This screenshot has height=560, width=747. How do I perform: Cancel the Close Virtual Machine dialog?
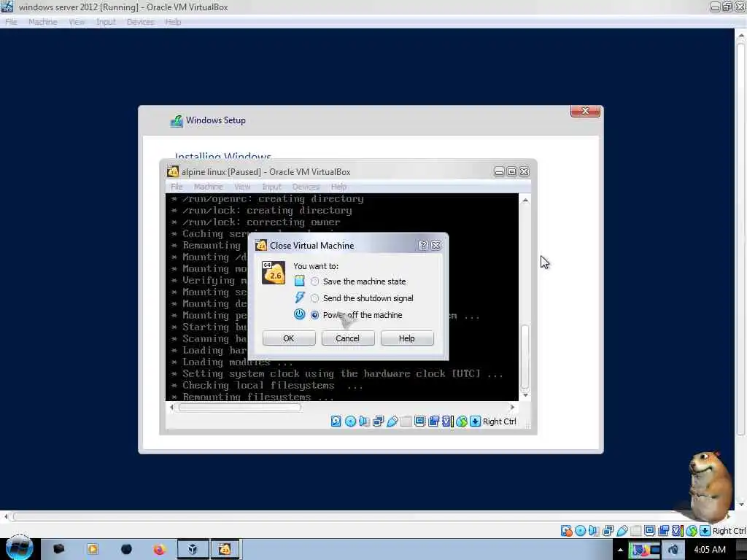coord(348,338)
